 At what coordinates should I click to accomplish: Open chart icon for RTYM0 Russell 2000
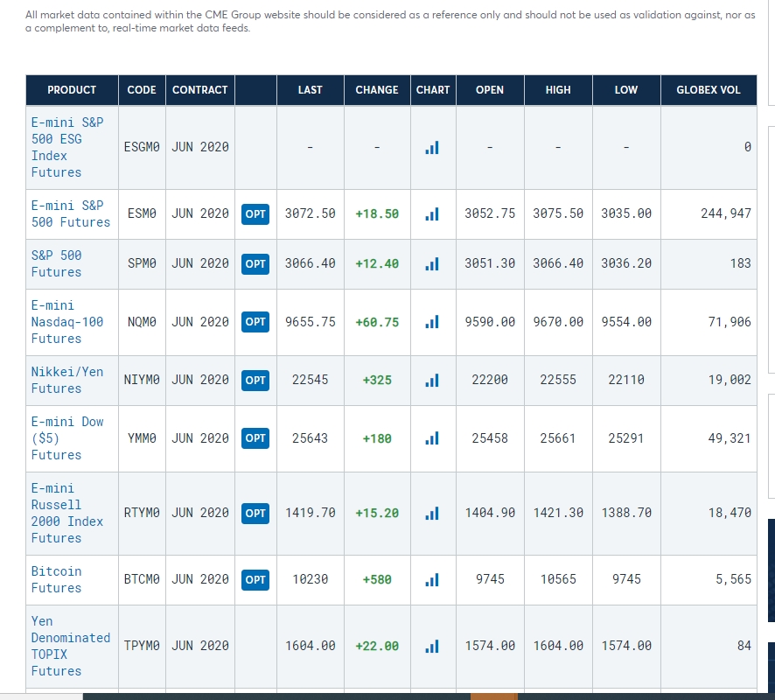point(432,513)
